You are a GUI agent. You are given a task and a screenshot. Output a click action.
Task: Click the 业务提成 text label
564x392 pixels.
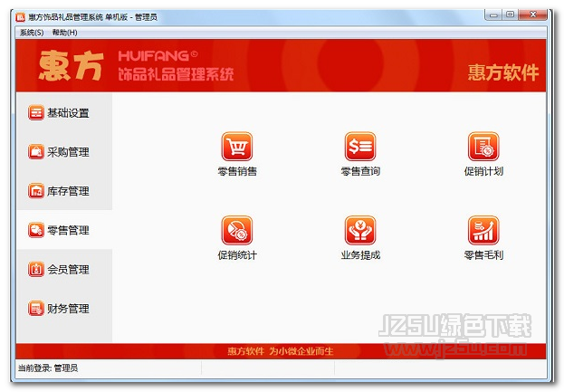(x=360, y=255)
